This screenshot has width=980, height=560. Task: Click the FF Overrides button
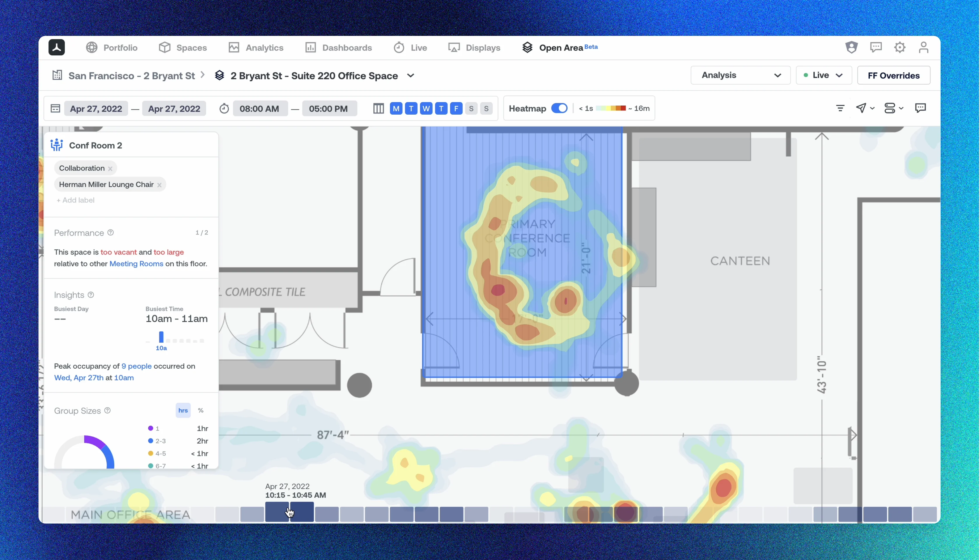(893, 75)
